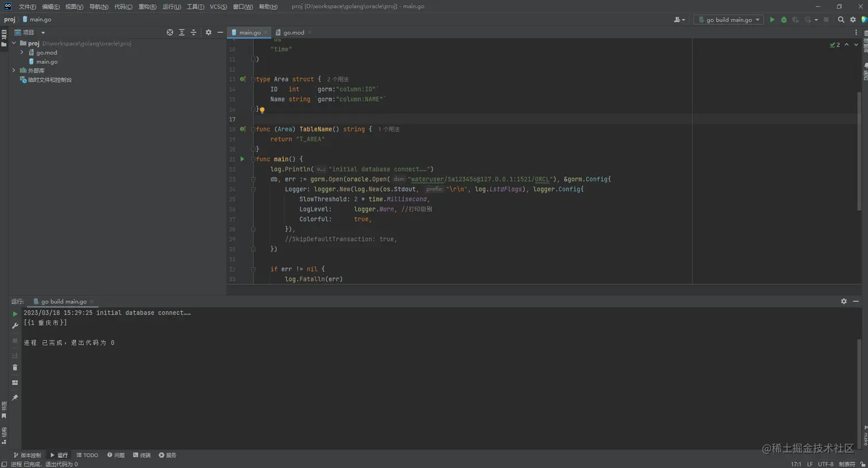This screenshot has height=468, width=868.
Task: Click gutter implements marker at line 13
Action: tap(242, 79)
